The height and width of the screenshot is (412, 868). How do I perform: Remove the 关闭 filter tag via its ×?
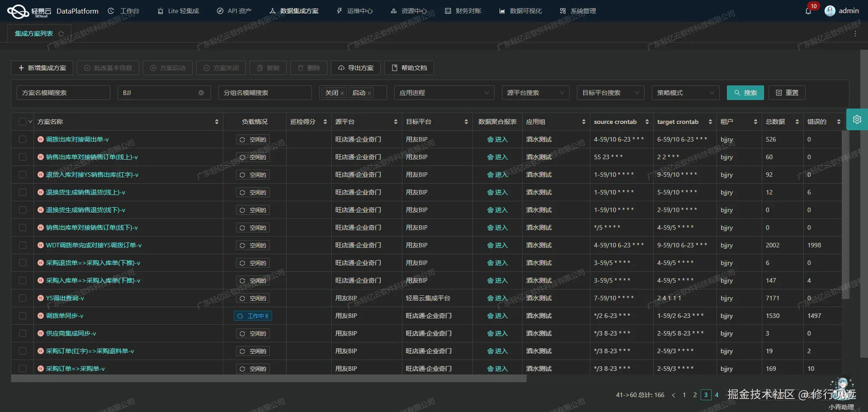[x=342, y=93]
